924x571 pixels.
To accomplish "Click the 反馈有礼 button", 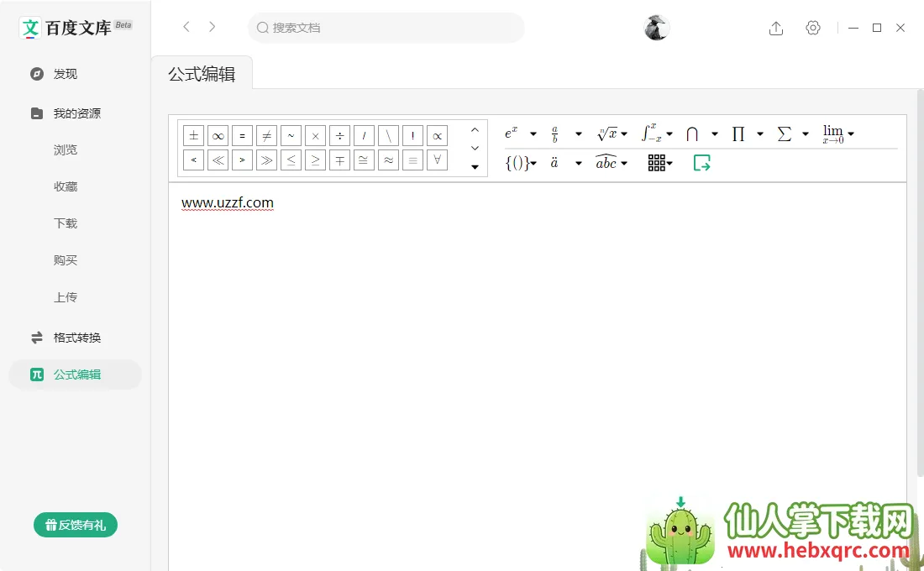I will 76,525.
